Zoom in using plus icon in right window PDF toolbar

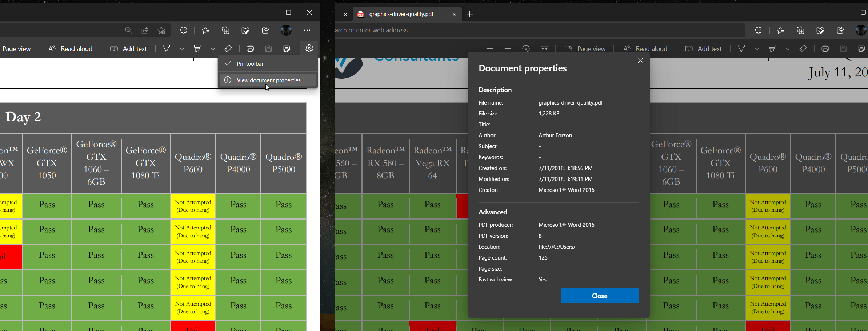coord(508,48)
